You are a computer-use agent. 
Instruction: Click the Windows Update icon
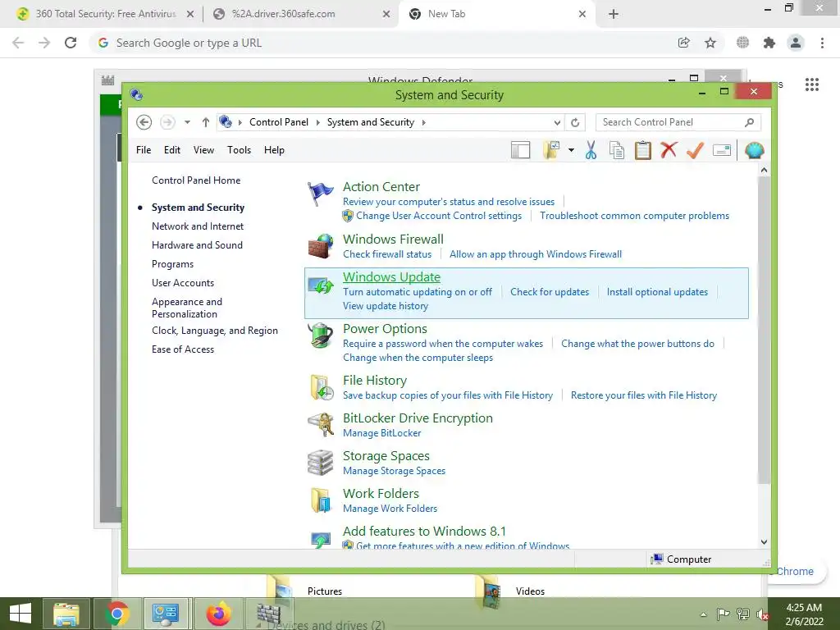tap(321, 285)
